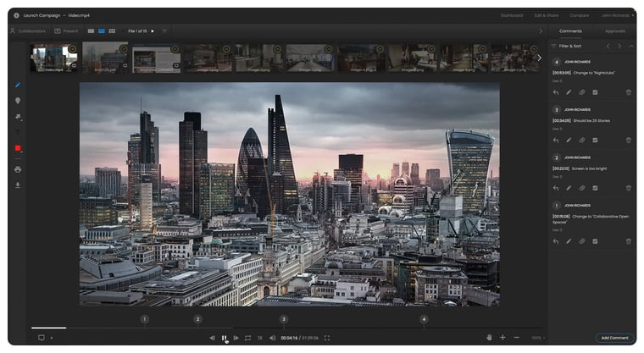
Task: Mark comment 4 as completed checkbox
Action: pyautogui.click(x=595, y=92)
